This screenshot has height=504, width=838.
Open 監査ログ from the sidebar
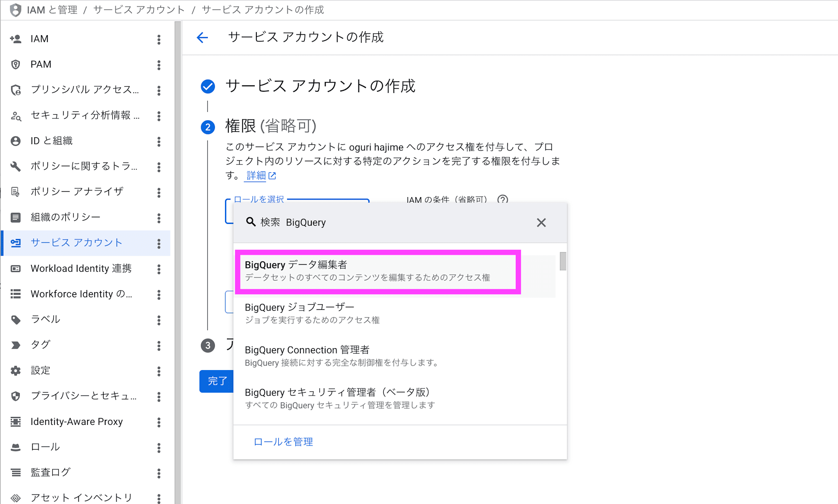click(50, 472)
